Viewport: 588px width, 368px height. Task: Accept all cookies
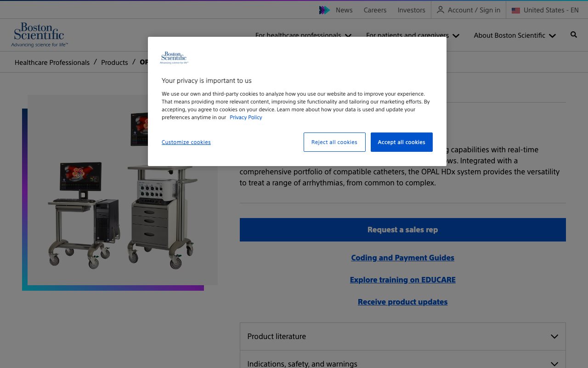point(401,142)
